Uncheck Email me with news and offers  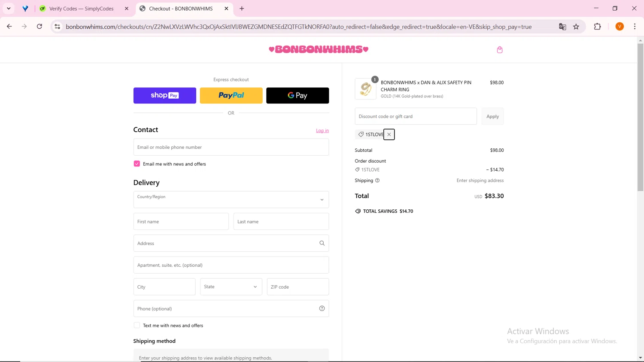pyautogui.click(x=137, y=164)
